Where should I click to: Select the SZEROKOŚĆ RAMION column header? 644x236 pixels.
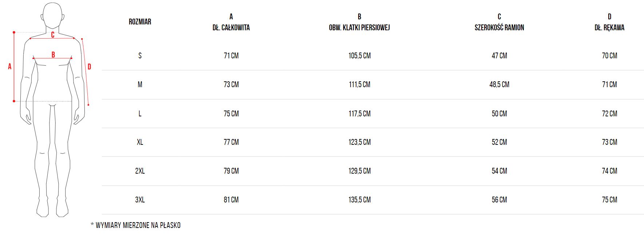coord(499,27)
